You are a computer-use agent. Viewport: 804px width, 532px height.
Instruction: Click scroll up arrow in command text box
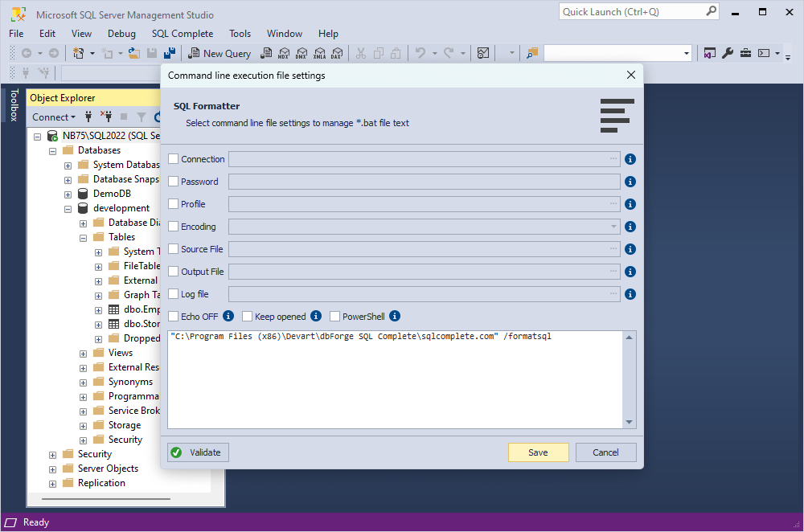pyautogui.click(x=630, y=338)
